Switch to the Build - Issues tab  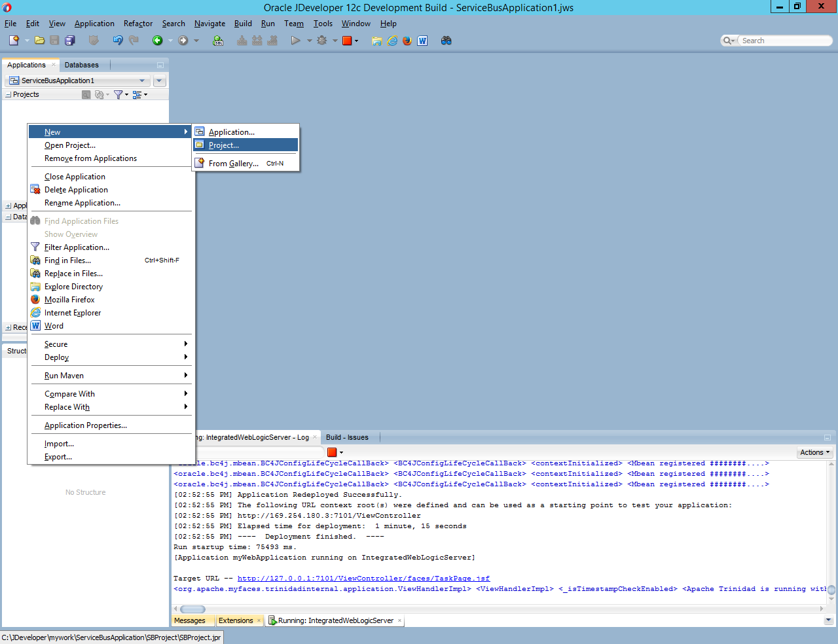[x=347, y=437]
